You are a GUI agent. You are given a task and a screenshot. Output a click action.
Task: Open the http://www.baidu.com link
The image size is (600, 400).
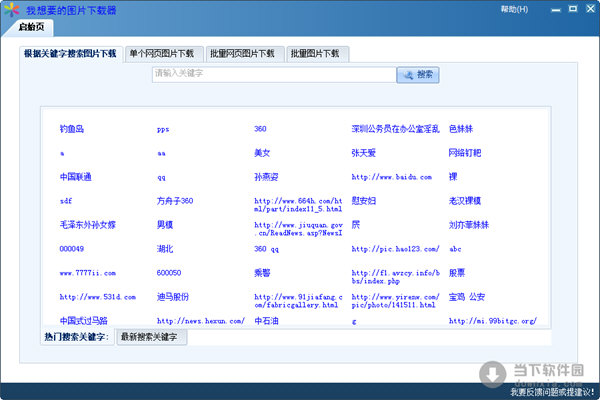click(x=391, y=177)
